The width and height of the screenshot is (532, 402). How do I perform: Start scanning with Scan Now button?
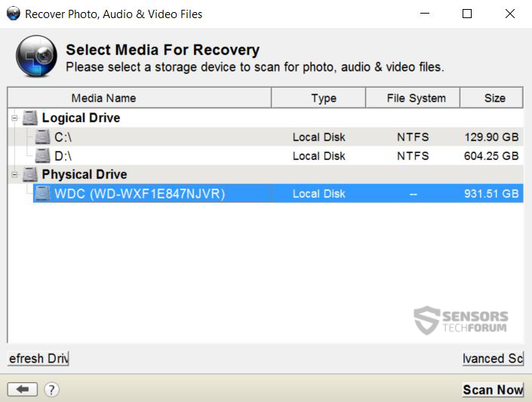(x=493, y=390)
